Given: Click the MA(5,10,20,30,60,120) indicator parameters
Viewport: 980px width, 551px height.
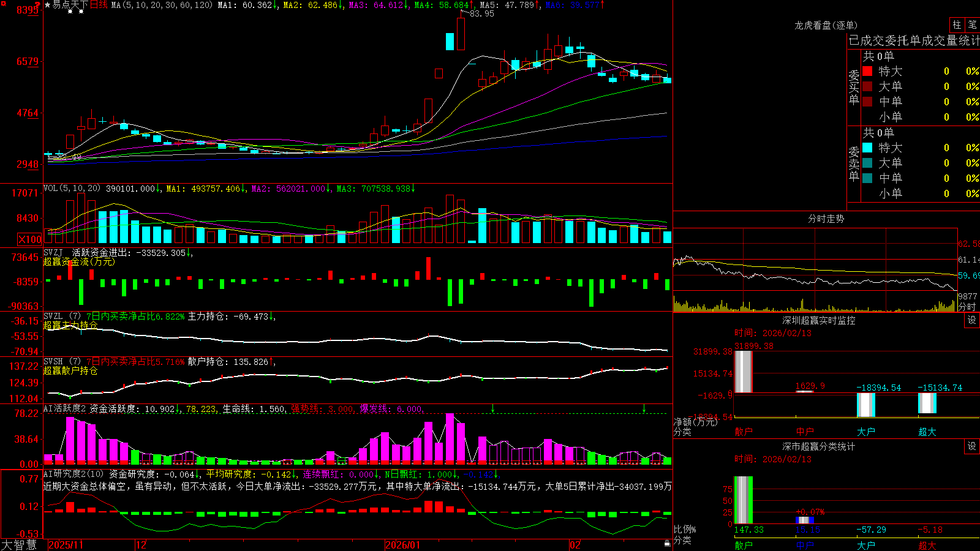Looking at the screenshot, I should coord(162,5).
